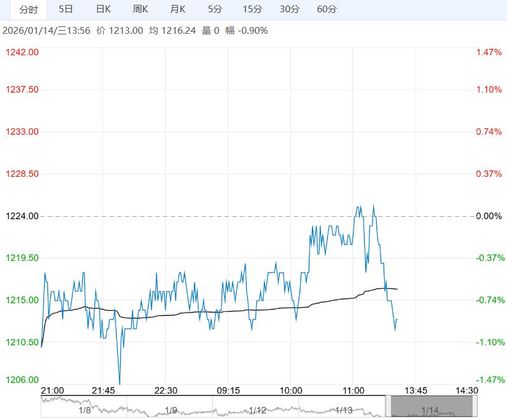The width and height of the screenshot is (507, 420).
Task: Select the 1/12 section of the overview timeline
Action: click(x=258, y=410)
